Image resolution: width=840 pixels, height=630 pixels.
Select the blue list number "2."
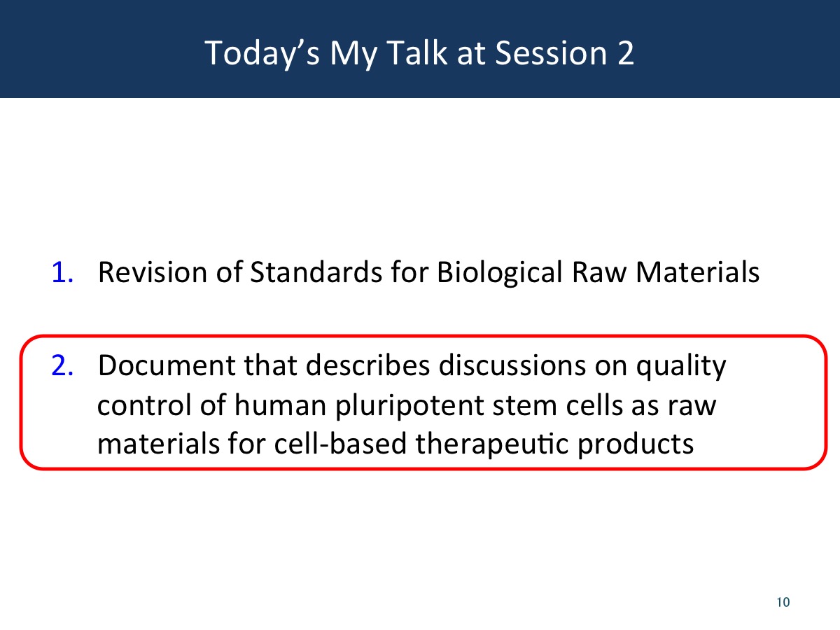point(63,365)
